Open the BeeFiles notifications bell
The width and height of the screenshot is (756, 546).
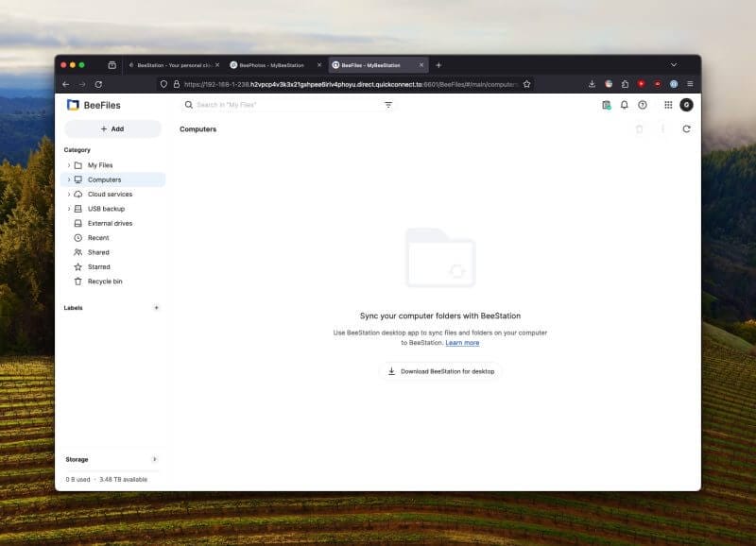tap(624, 105)
